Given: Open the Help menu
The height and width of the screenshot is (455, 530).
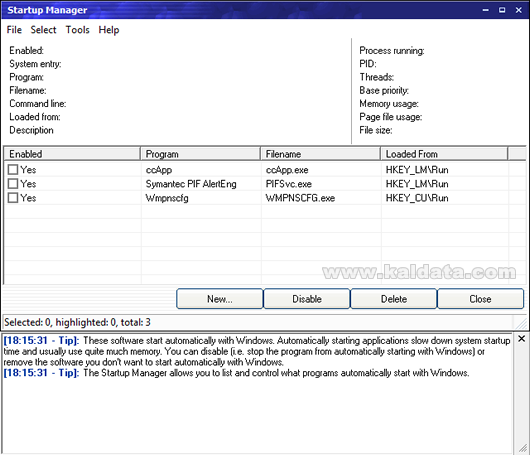Looking at the screenshot, I should point(109,30).
